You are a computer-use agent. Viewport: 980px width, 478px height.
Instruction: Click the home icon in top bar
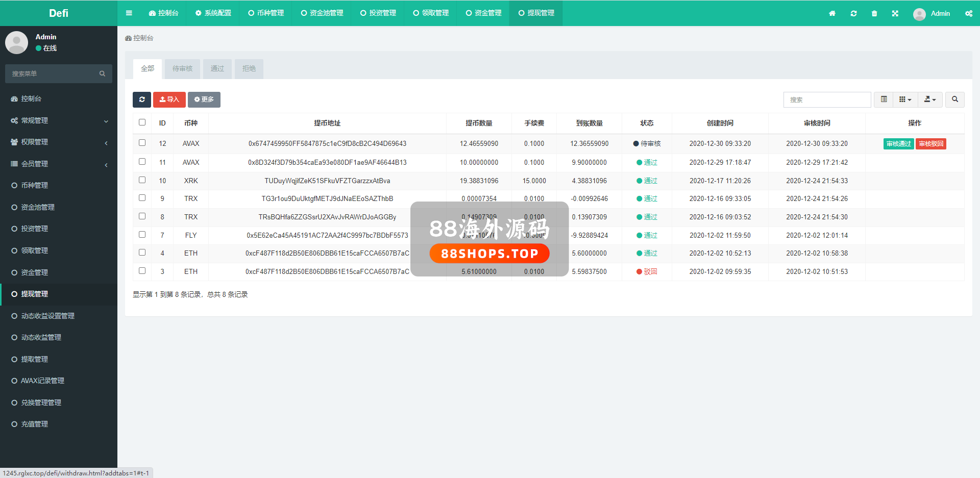point(832,13)
